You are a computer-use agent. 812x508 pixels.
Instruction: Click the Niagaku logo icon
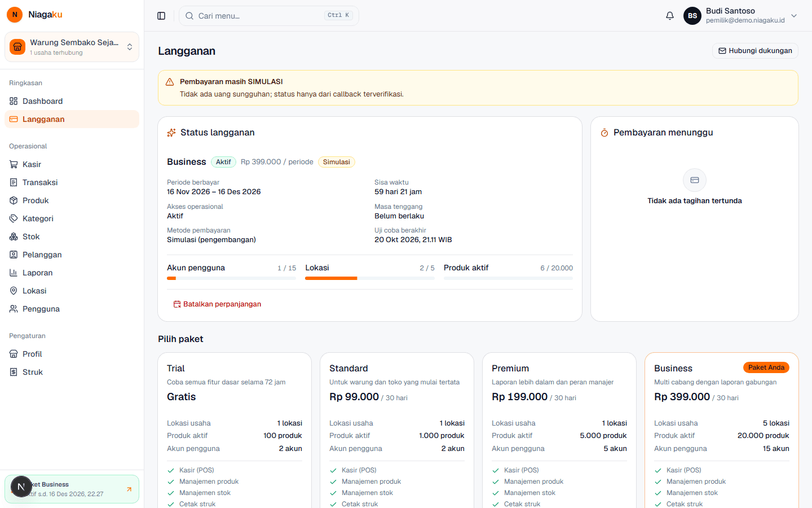coord(15,15)
